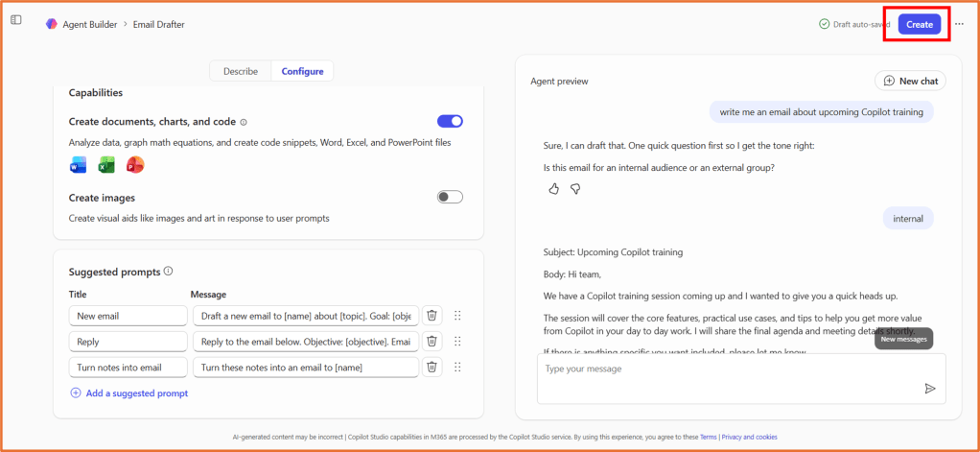Click the Type your message input box
980x452 pixels.
pos(741,378)
